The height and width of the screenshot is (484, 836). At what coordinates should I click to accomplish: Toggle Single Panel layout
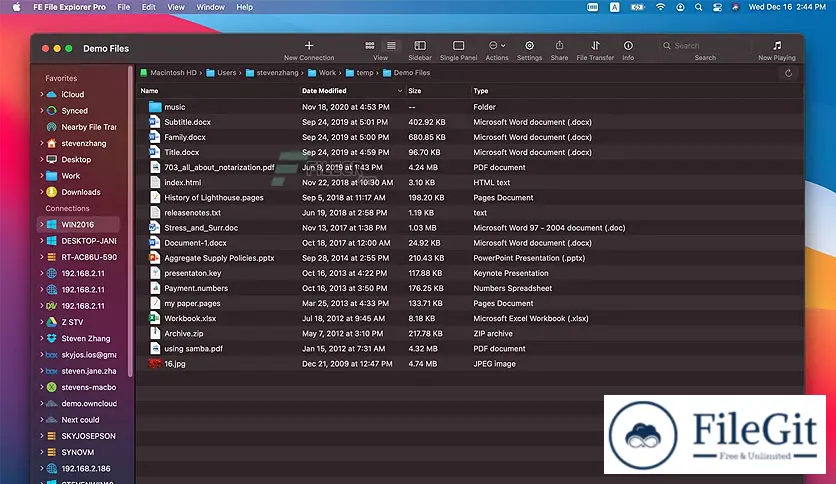click(459, 46)
